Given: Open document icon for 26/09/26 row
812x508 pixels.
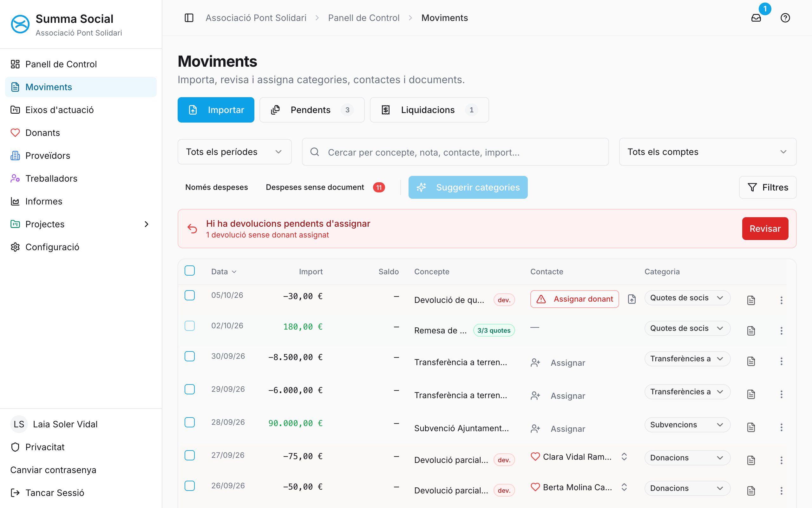Looking at the screenshot, I should tap(751, 491).
